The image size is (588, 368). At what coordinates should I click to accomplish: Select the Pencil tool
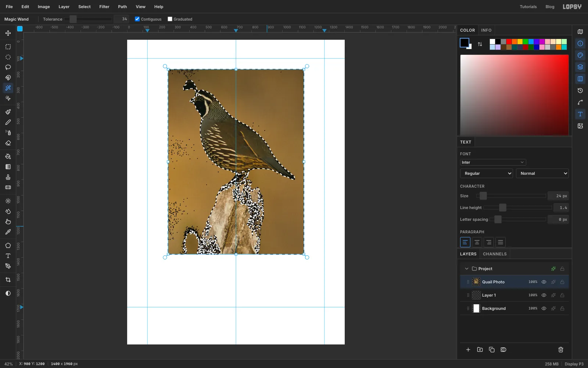click(x=8, y=122)
